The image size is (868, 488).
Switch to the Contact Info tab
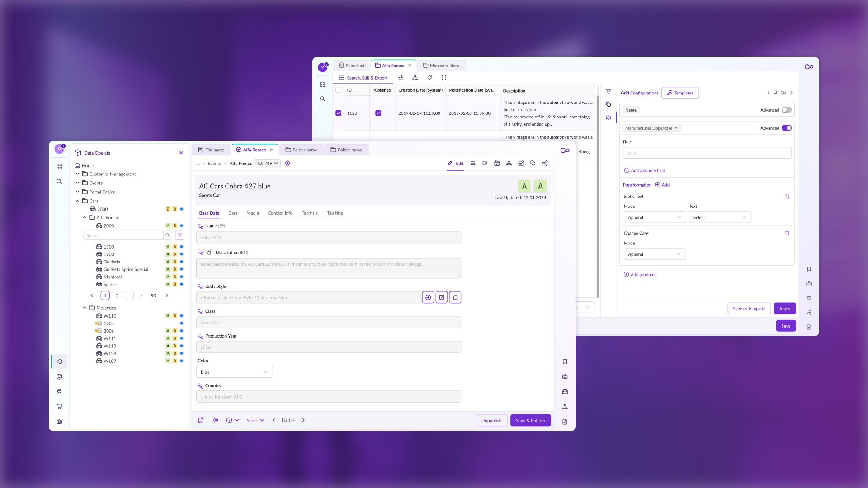click(x=280, y=213)
